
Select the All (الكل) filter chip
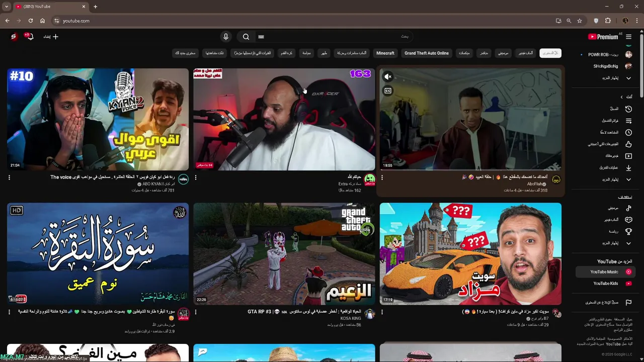pos(550,53)
